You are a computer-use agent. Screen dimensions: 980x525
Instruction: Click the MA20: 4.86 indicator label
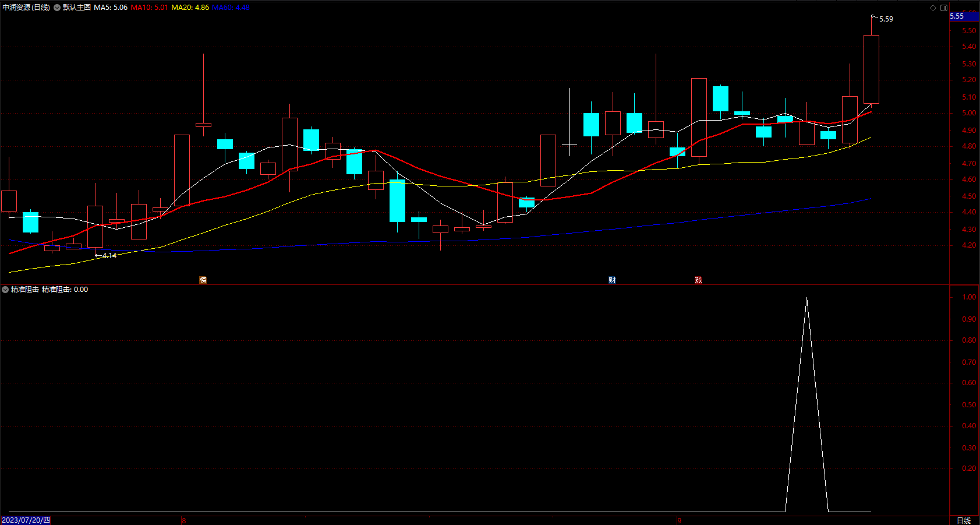point(190,8)
